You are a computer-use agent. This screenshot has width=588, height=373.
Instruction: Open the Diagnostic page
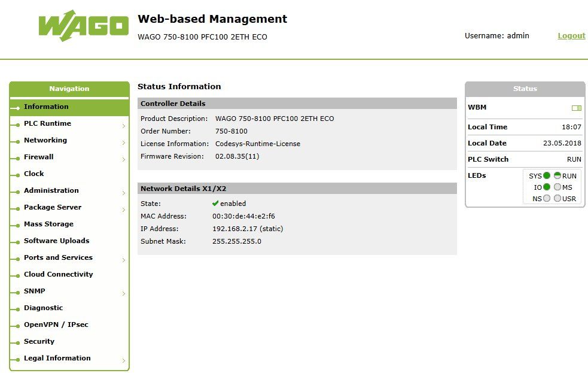tap(69, 308)
